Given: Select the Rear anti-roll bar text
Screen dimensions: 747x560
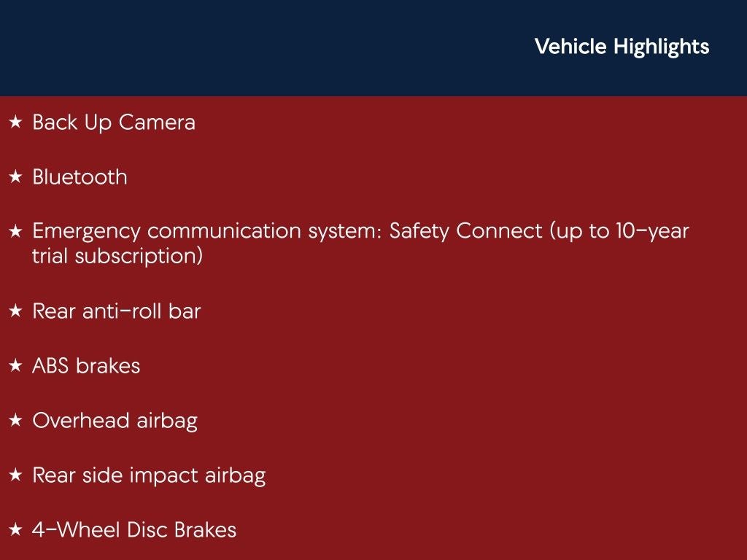Looking at the screenshot, I should [117, 311].
